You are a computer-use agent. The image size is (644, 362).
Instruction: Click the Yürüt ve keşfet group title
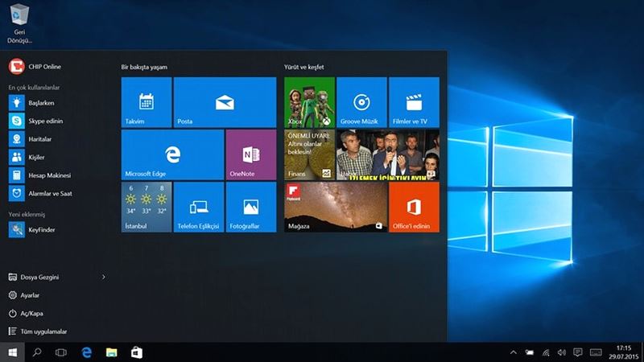click(304, 67)
